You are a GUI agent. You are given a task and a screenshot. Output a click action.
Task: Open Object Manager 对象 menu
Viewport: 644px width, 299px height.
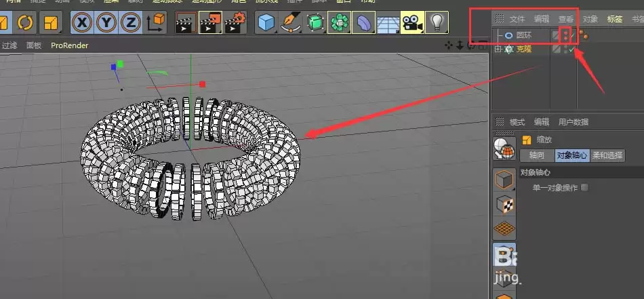coord(590,19)
